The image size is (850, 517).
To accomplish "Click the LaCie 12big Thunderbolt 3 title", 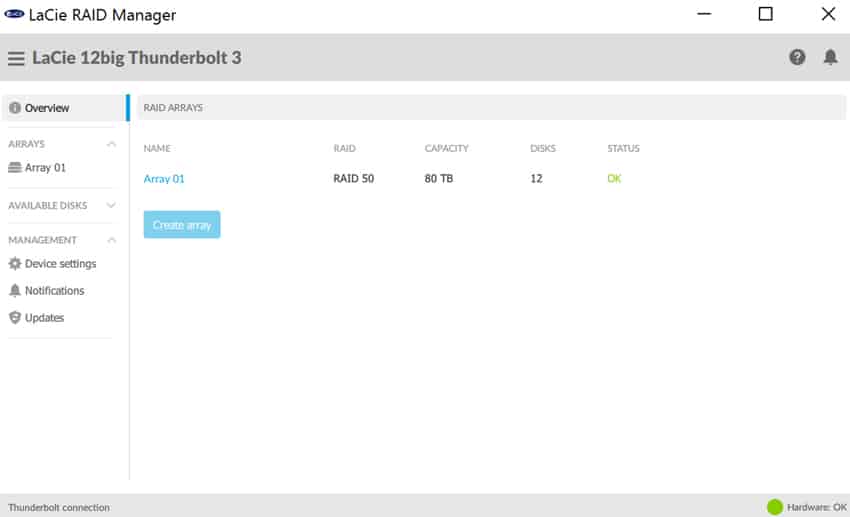I will (x=137, y=58).
